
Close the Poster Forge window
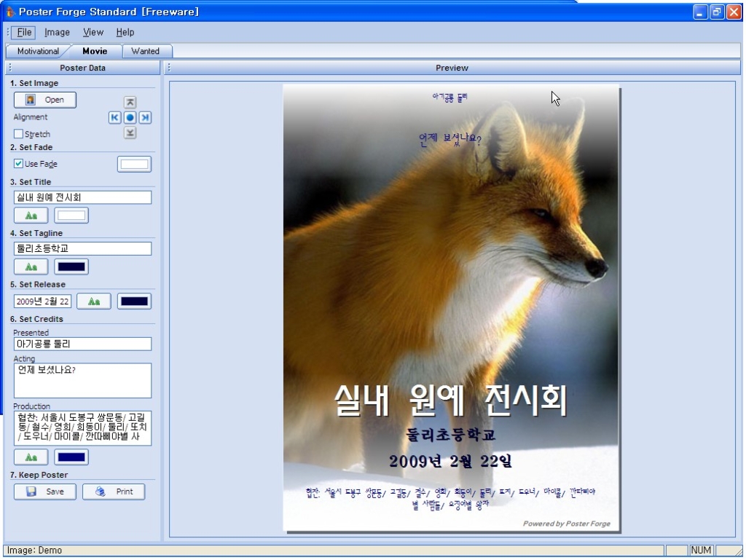pos(734,12)
